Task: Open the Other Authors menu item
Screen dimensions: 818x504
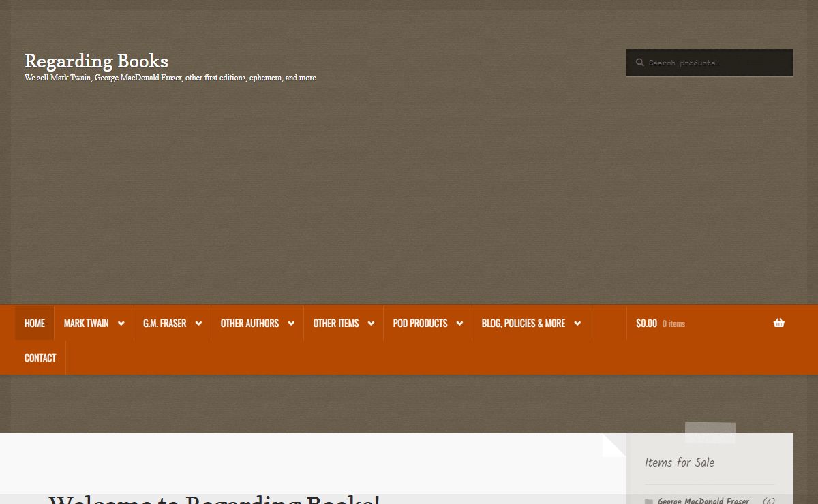Action: [249, 324]
